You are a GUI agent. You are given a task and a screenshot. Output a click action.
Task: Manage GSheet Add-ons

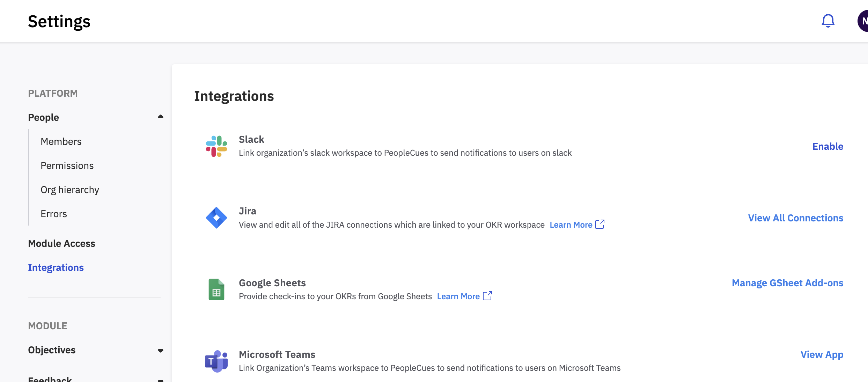click(x=788, y=283)
